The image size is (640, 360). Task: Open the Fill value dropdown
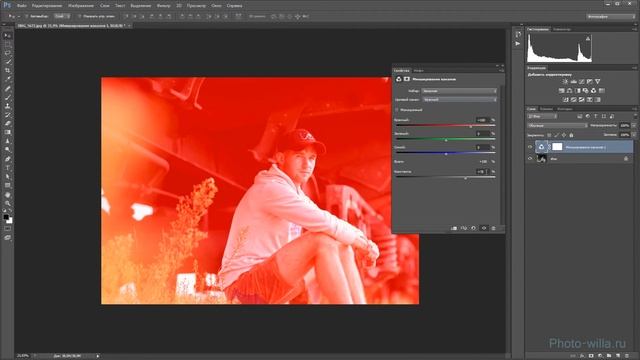tap(634, 135)
